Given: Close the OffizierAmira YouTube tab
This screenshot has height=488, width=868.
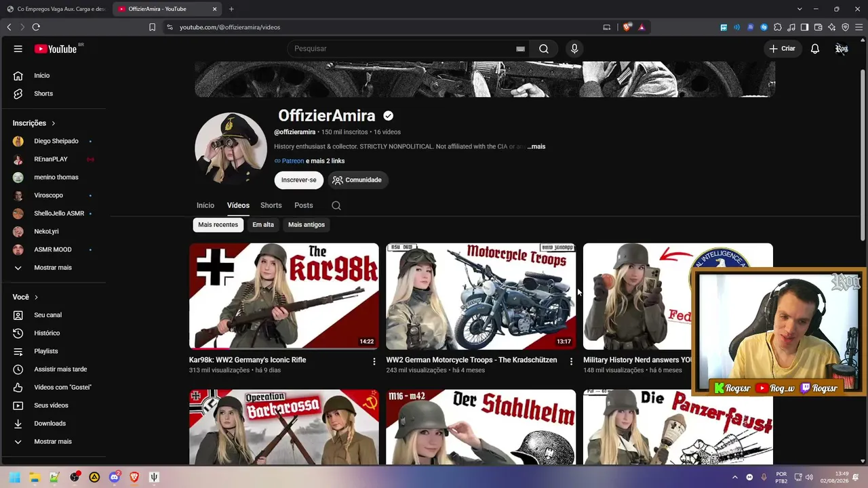Looking at the screenshot, I should tap(215, 9).
